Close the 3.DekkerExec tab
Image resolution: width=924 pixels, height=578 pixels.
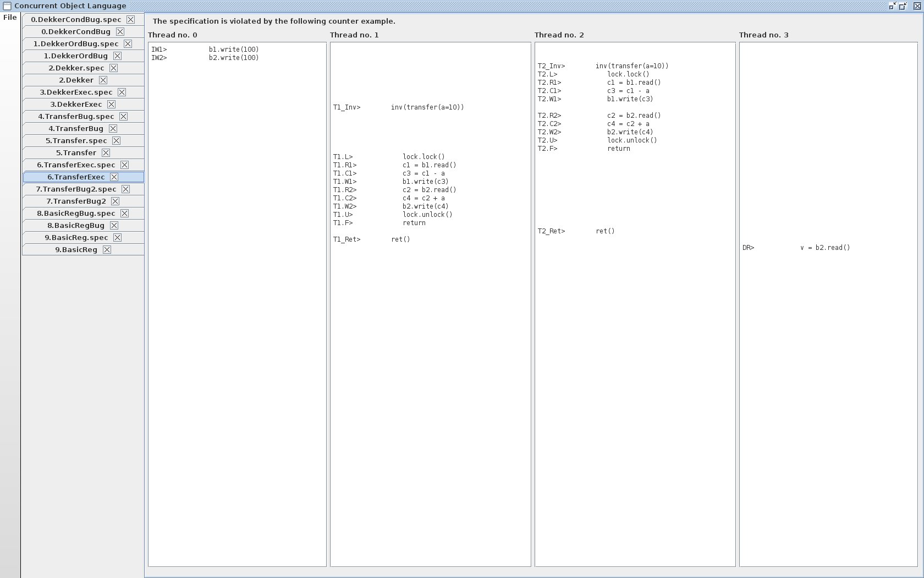pos(111,104)
